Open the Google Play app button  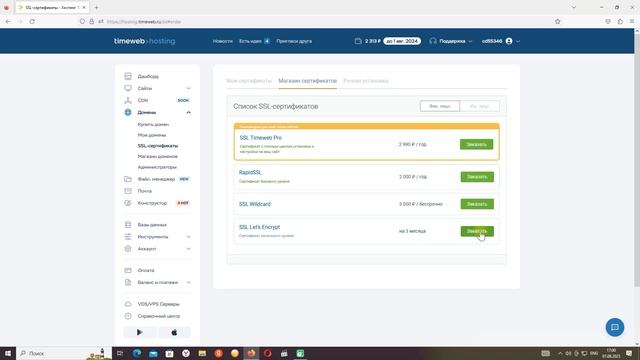pos(140,332)
